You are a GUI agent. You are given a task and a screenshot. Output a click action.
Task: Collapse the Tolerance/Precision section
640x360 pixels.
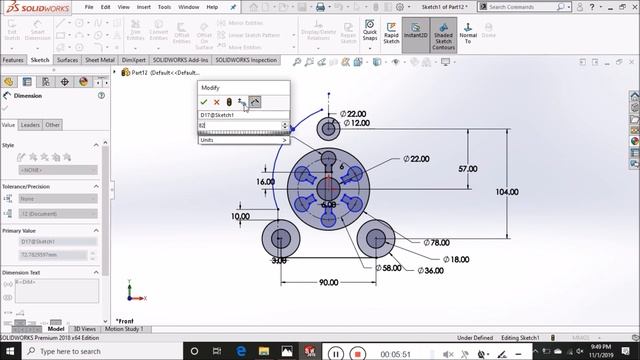(x=96, y=186)
